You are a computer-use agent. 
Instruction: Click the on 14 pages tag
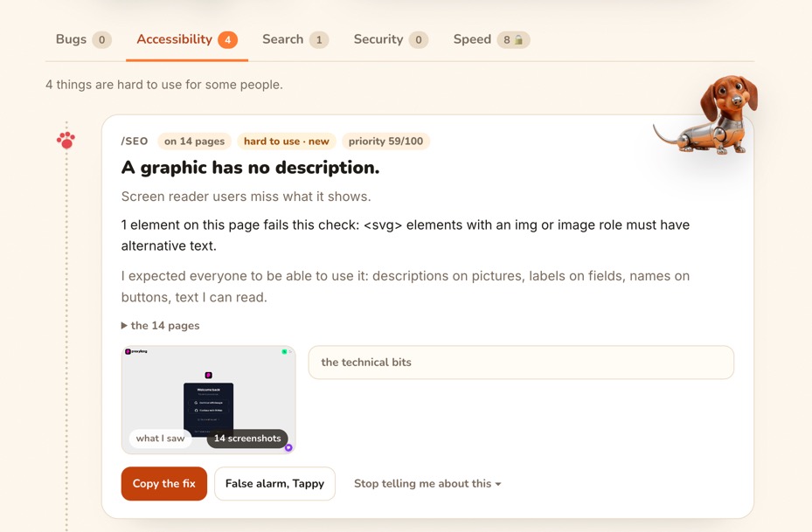pyautogui.click(x=195, y=142)
